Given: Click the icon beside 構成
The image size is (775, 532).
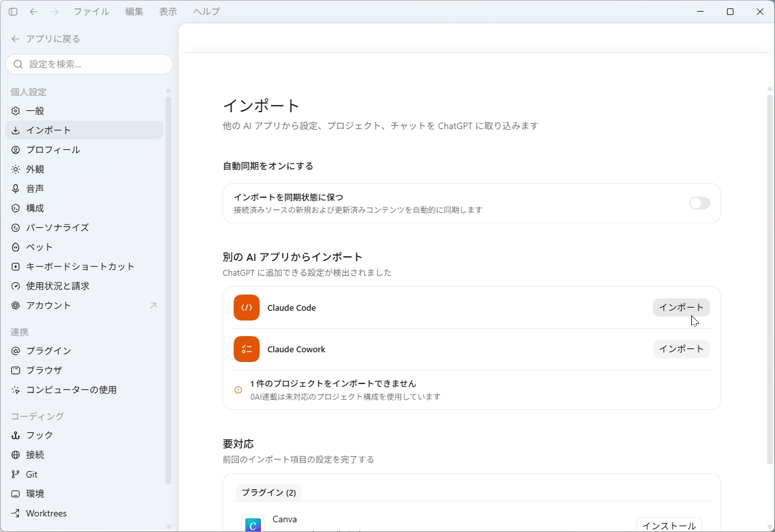Looking at the screenshot, I should click(x=16, y=208).
